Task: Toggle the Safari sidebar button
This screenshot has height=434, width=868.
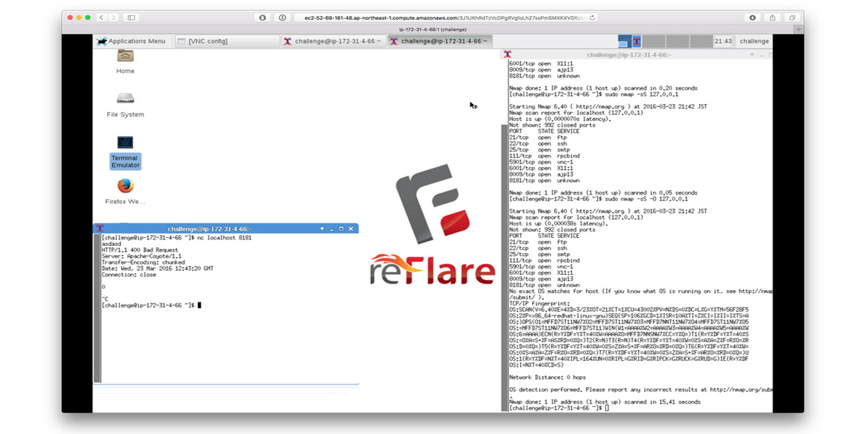Action: pyautogui.click(x=132, y=17)
